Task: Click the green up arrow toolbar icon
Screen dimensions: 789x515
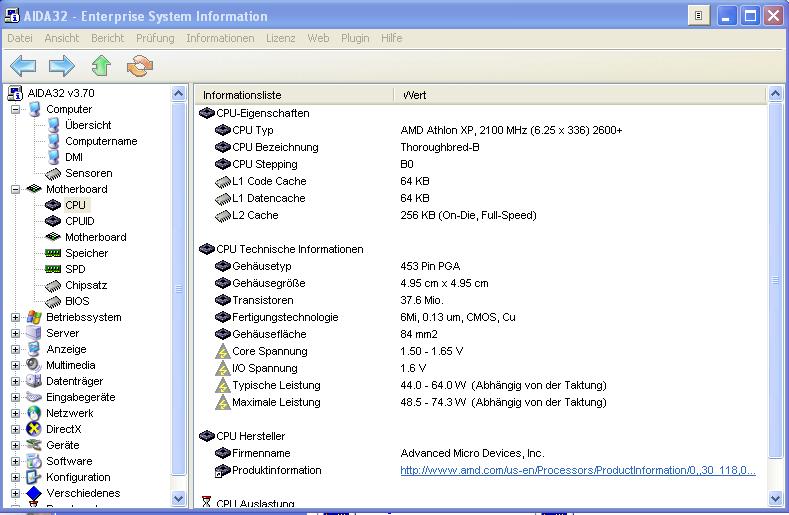Action: 101,66
